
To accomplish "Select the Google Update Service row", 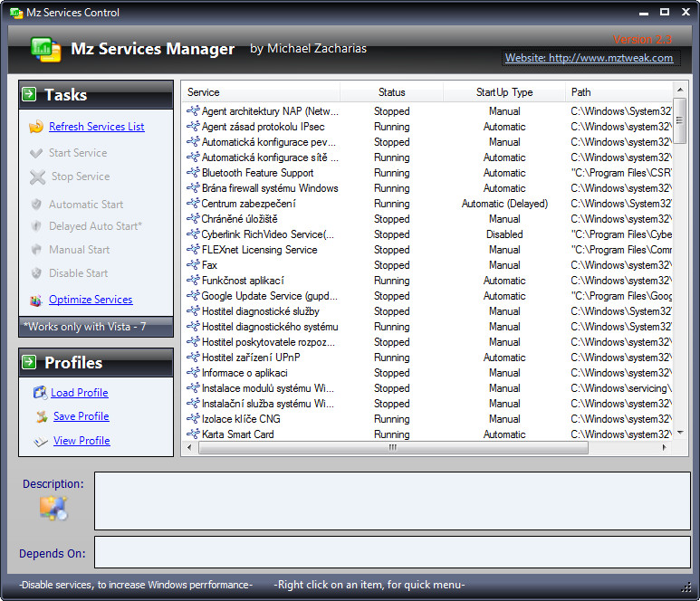I will pyautogui.click(x=428, y=296).
